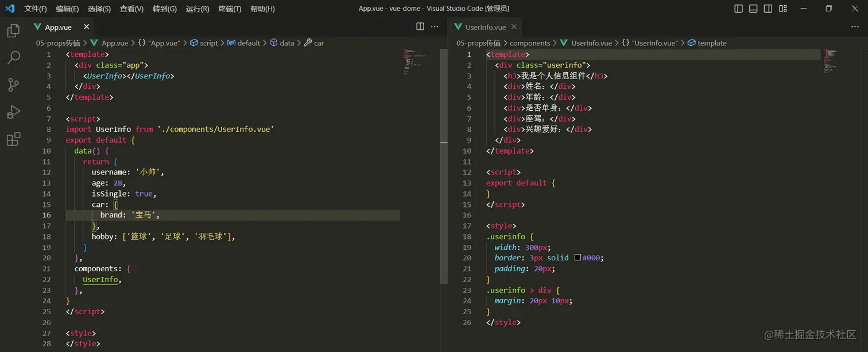This screenshot has width=868, height=352.
Task: Click the vertical scrollbar of App.vue editor
Action: tap(444, 166)
